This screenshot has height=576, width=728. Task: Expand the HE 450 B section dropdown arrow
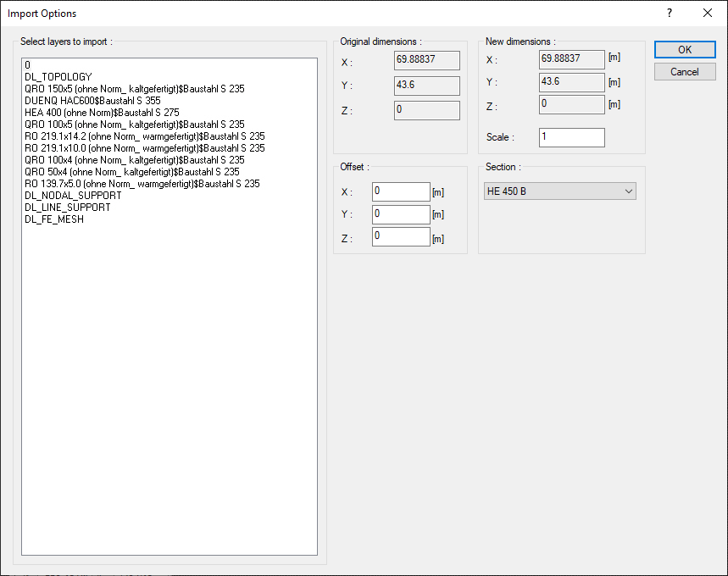click(629, 191)
